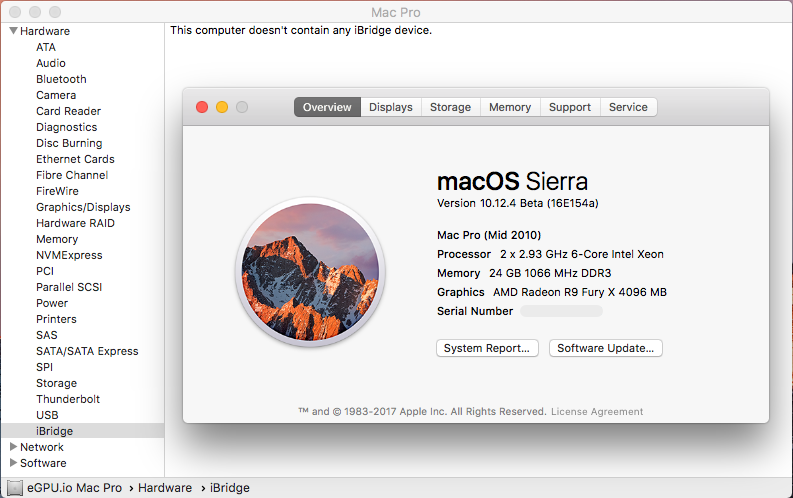The height and width of the screenshot is (498, 793).
Task: Select Audio in the hardware list
Action: pos(51,63)
